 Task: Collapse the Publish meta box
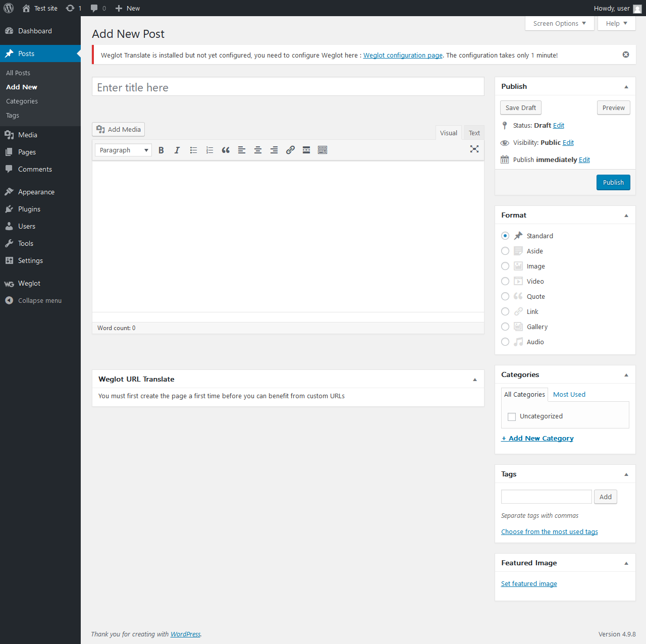click(626, 87)
